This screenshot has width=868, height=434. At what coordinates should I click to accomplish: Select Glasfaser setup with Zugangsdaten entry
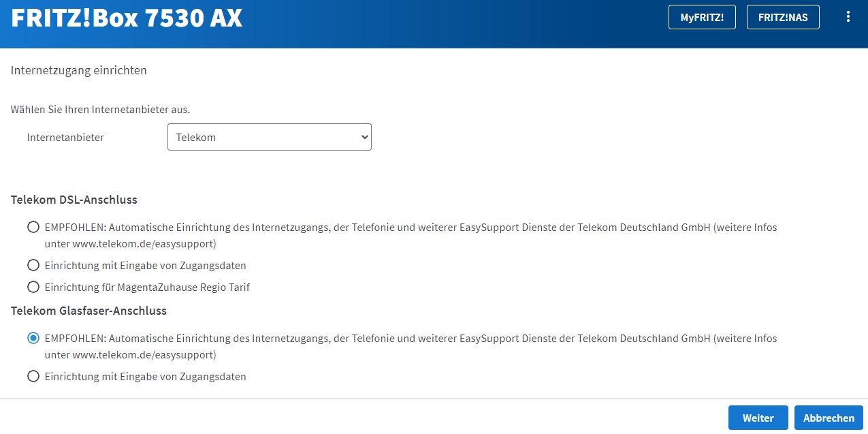pos(33,376)
